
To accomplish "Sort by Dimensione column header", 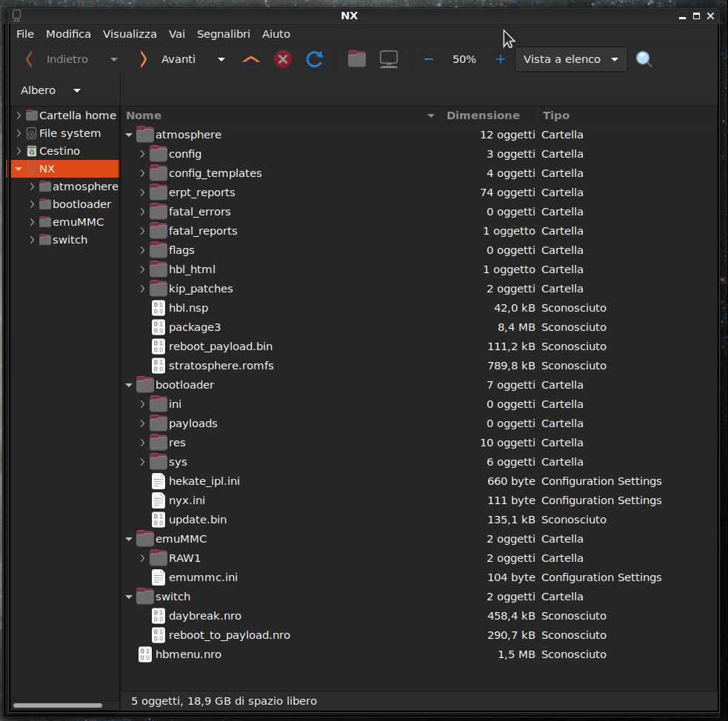I will click(x=483, y=115).
